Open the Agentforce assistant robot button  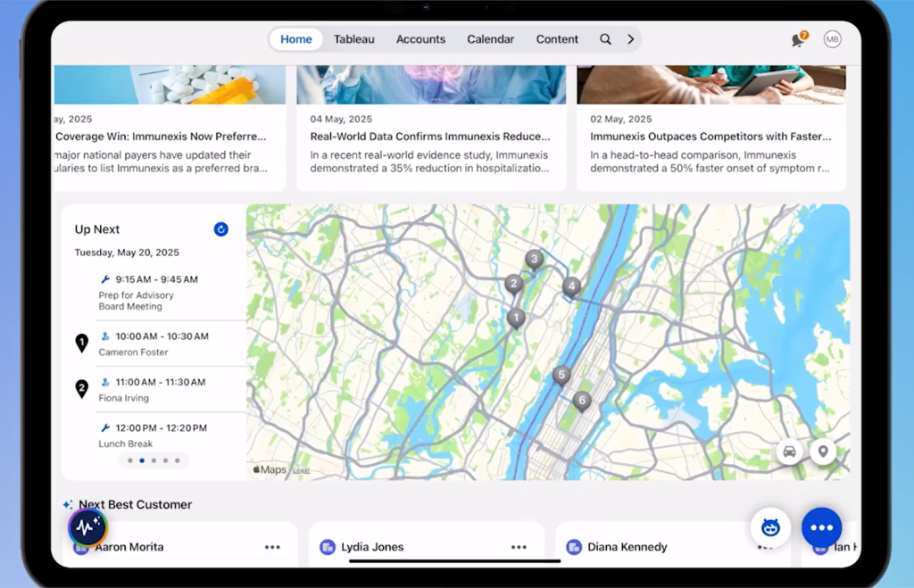[770, 527]
